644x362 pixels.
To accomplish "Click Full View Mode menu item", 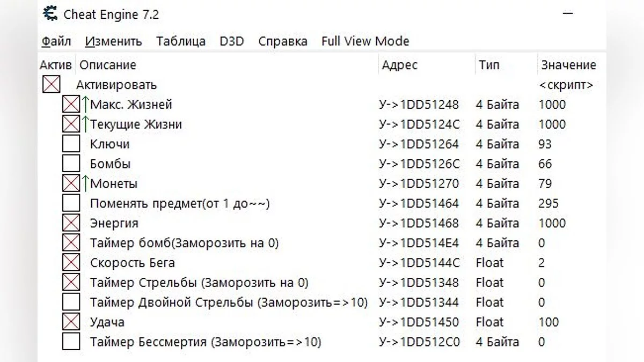I will pyautogui.click(x=365, y=41).
